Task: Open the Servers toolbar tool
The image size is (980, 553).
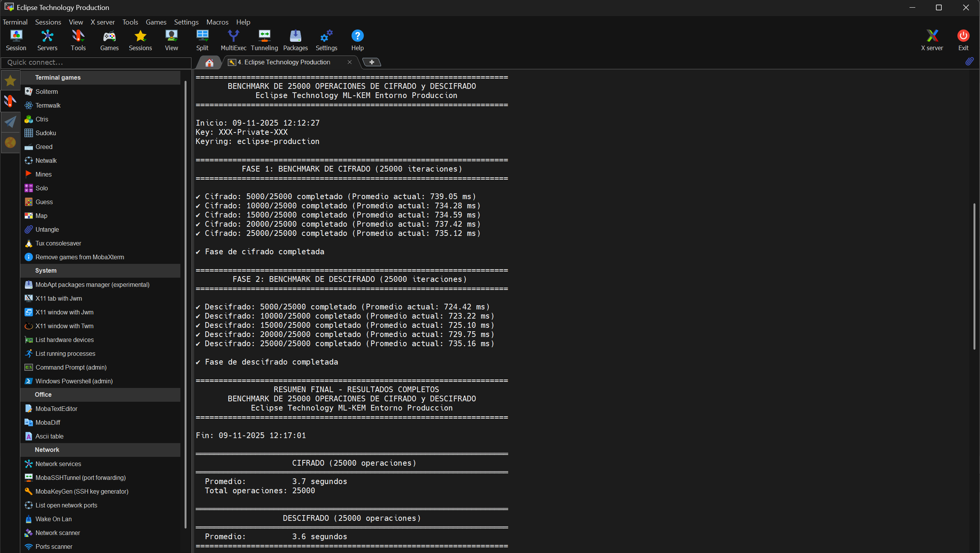Action: 47,39
